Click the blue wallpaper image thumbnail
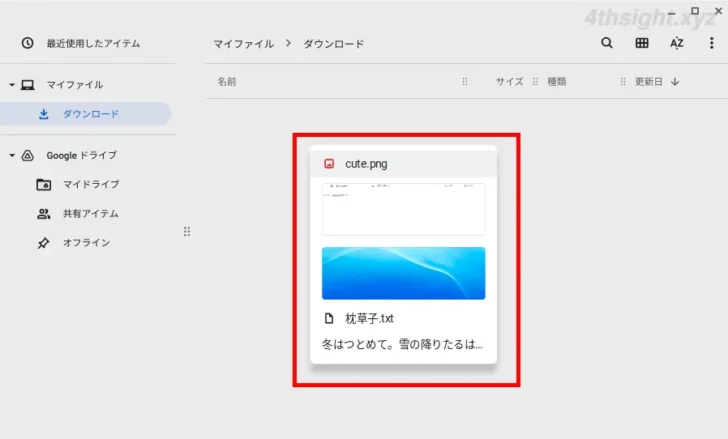The height and width of the screenshot is (439, 728). [x=403, y=273]
